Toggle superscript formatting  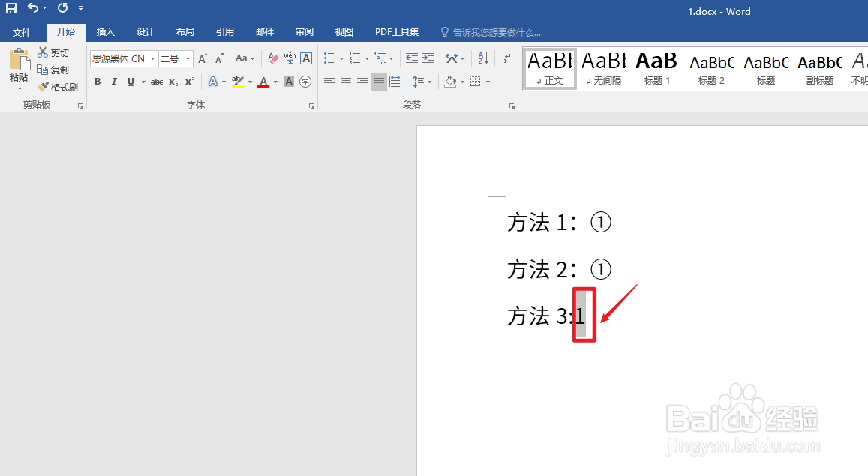pyautogui.click(x=190, y=82)
